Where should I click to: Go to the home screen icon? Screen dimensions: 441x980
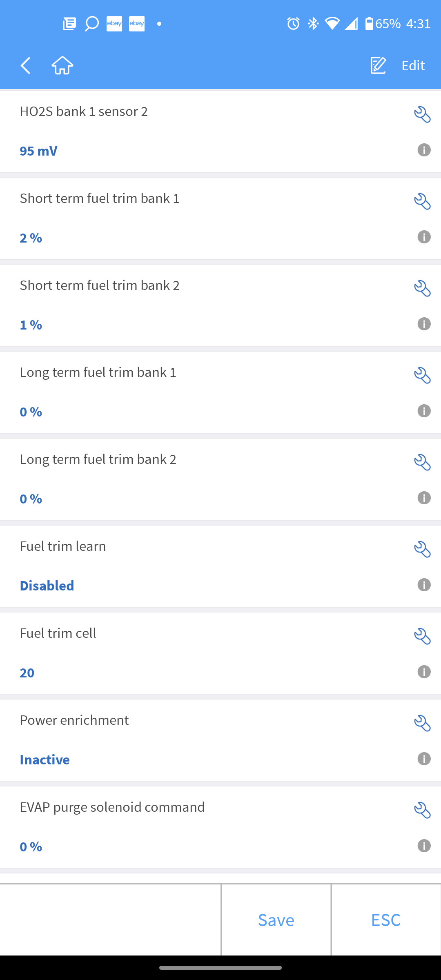(x=62, y=65)
